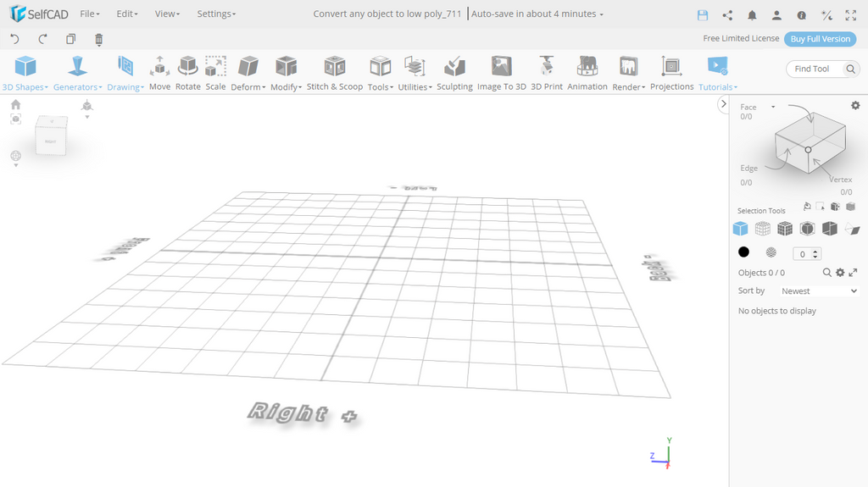The height and width of the screenshot is (487, 868).
Task: Toggle solid cube selection mode
Action: (x=740, y=229)
